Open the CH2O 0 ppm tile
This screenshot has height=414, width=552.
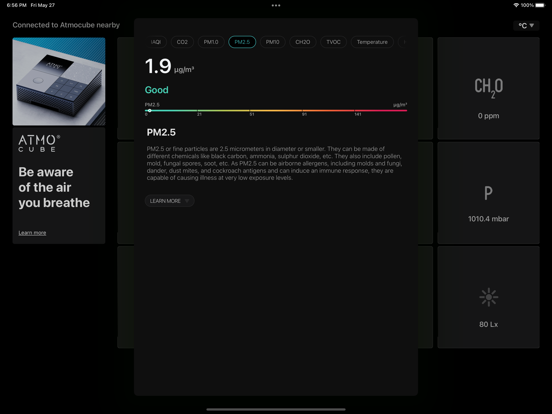click(488, 88)
